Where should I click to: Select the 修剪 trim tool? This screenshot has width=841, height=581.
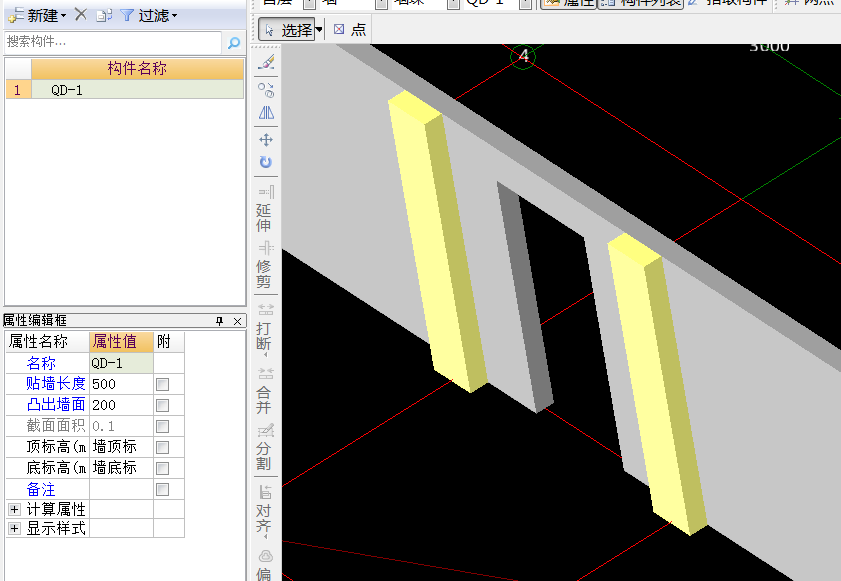click(265, 264)
